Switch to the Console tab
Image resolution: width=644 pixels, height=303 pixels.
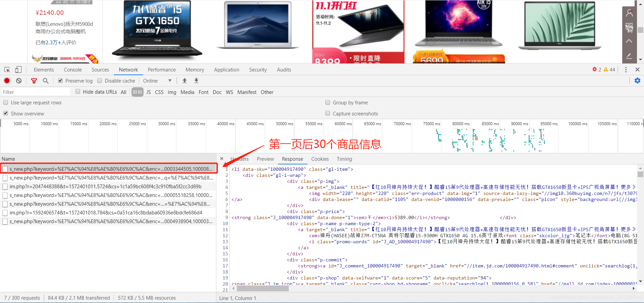coord(73,69)
